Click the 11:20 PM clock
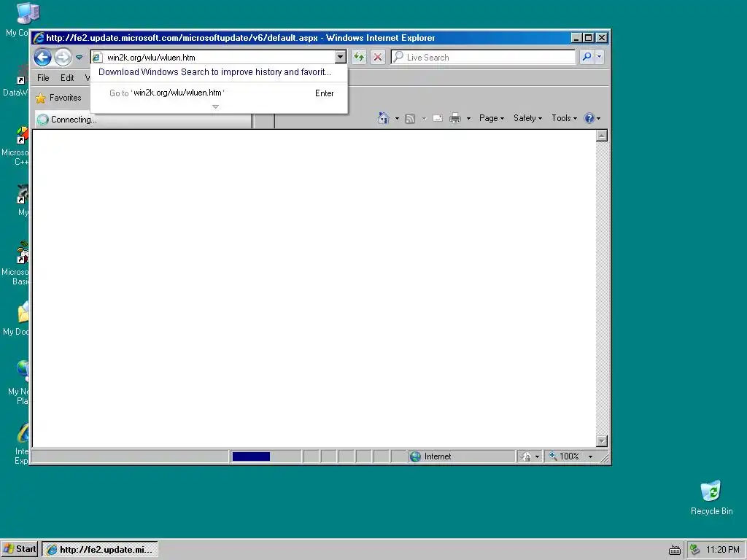This screenshot has height=560, width=747. (723, 550)
